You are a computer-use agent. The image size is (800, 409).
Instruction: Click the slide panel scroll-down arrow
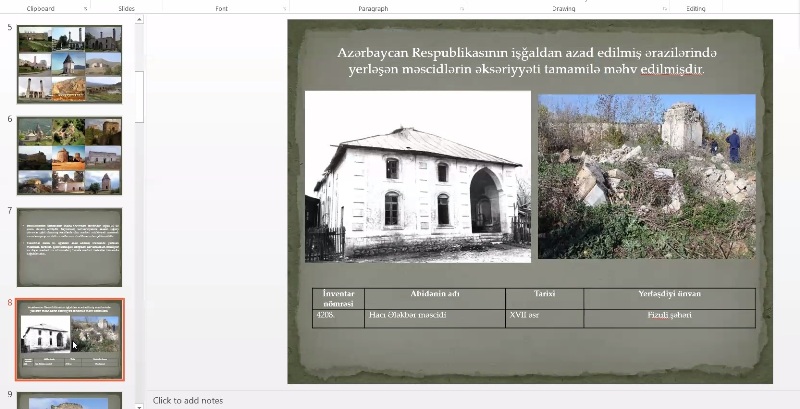(x=139, y=406)
